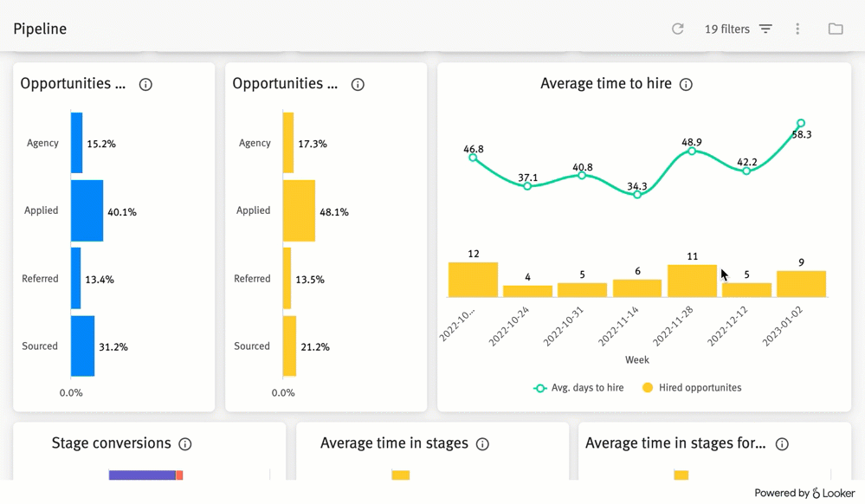Toggle the Avg. days to hire legend series
Image resolution: width=865 pixels, height=504 pixels.
coord(578,387)
